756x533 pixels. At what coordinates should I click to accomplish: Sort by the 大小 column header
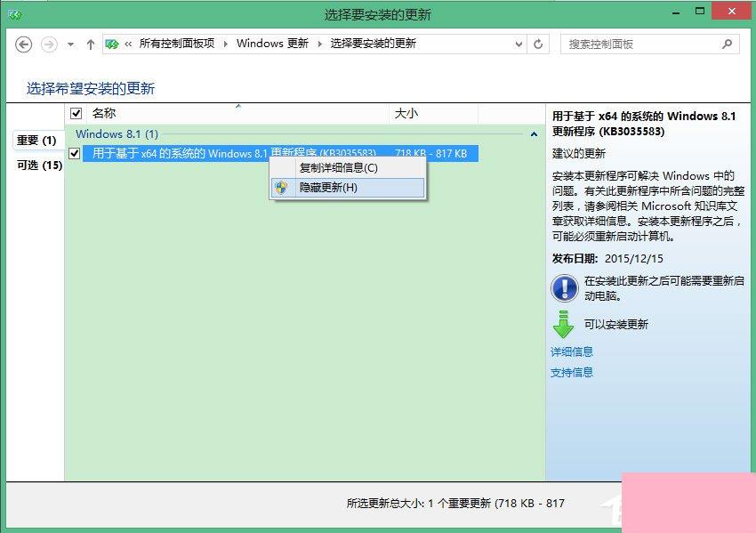pyautogui.click(x=433, y=113)
